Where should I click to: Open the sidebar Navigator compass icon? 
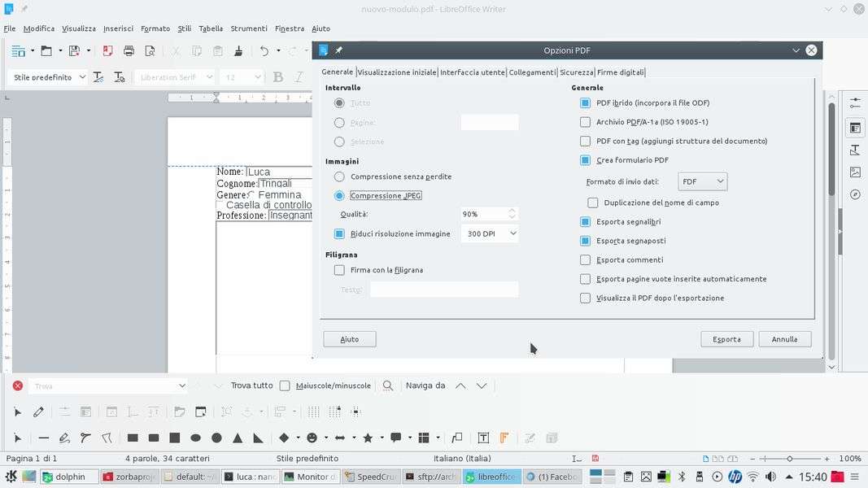tap(855, 195)
